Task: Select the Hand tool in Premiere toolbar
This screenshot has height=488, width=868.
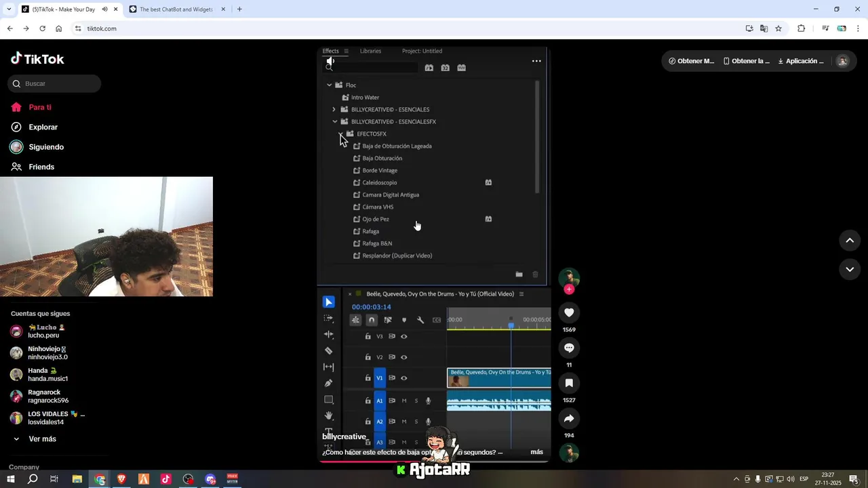Action: [329, 415]
